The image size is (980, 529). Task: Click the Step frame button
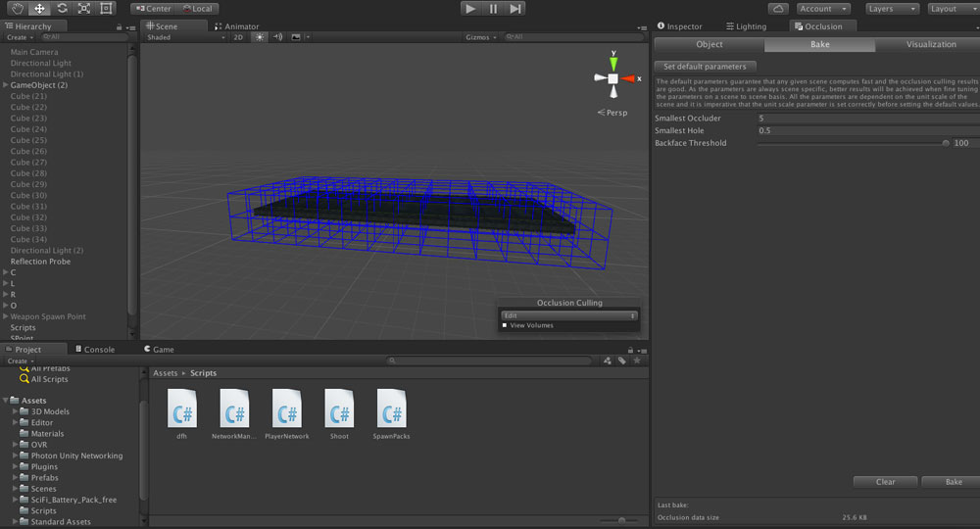(515, 8)
